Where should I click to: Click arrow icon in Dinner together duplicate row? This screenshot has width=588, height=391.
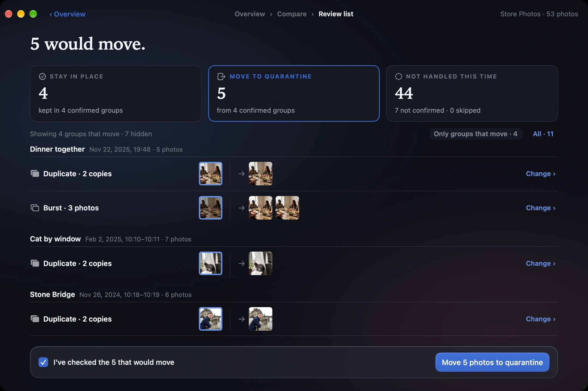tap(242, 174)
